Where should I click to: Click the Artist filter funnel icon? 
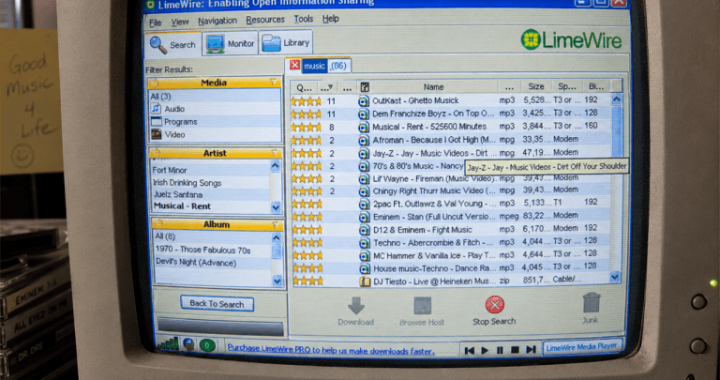point(274,153)
